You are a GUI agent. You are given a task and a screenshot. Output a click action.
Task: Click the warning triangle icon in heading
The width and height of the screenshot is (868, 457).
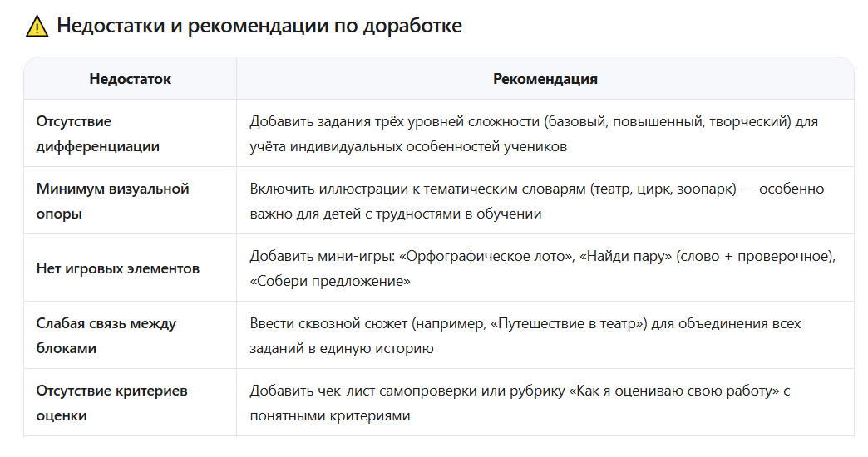tap(37, 27)
